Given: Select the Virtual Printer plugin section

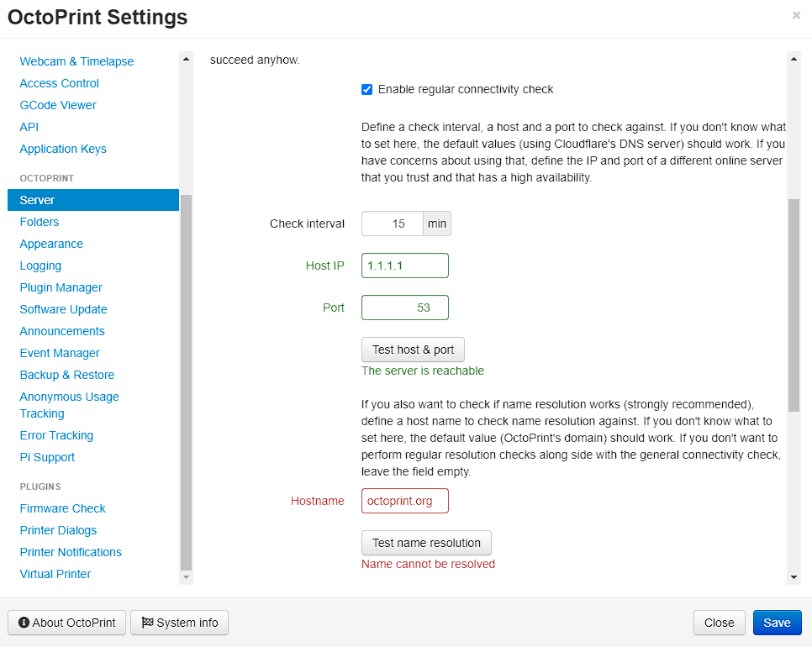Looking at the screenshot, I should 55,574.
